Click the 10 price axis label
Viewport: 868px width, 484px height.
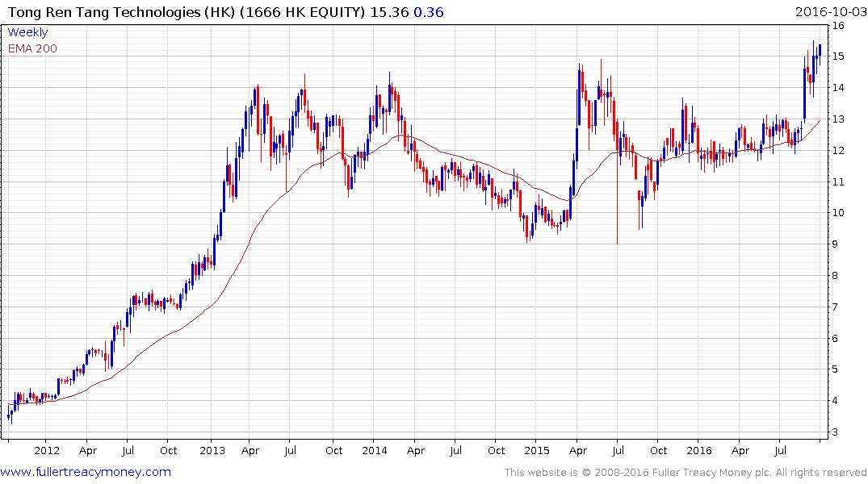point(838,213)
